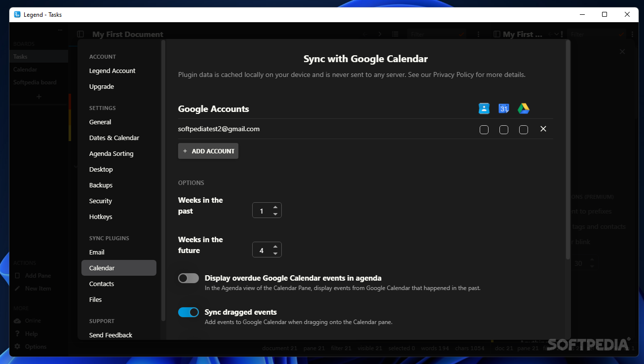Open the first pane's three-dot menu

(x=478, y=34)
